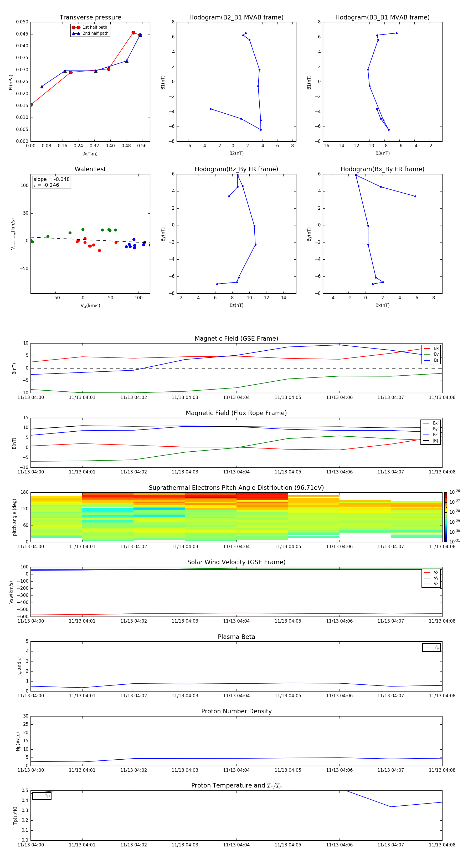The image size is (473, 868).
Task: Click the 'r = -0.246' annotation
Action: [47, 185]
